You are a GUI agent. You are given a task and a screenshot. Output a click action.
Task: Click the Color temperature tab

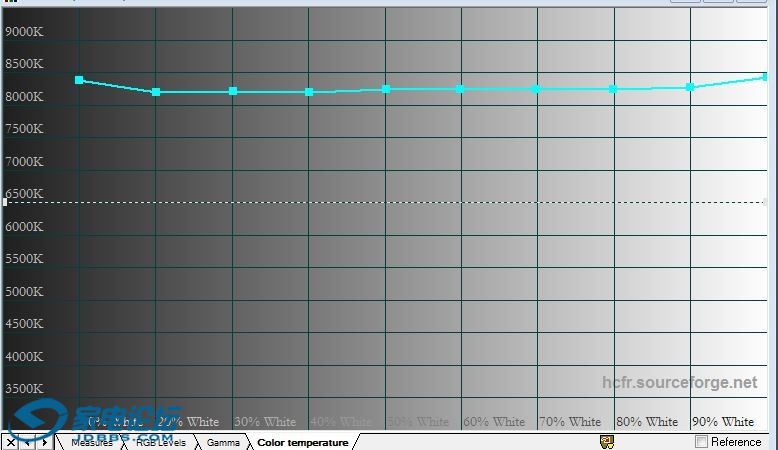tap(302, 442)
